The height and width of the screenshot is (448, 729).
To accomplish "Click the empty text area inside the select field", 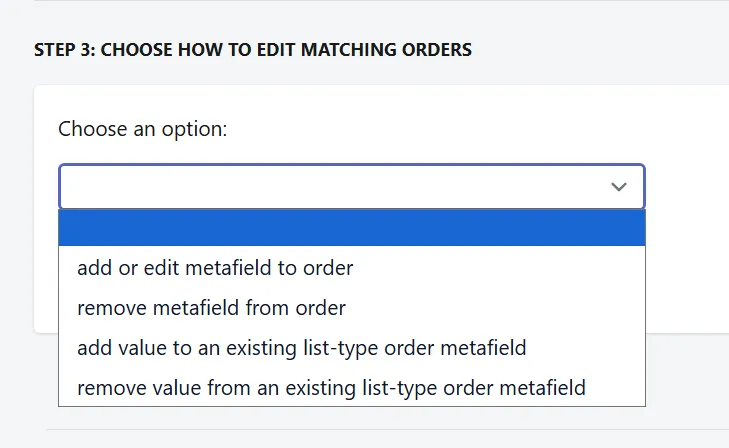I will point(332,186).
